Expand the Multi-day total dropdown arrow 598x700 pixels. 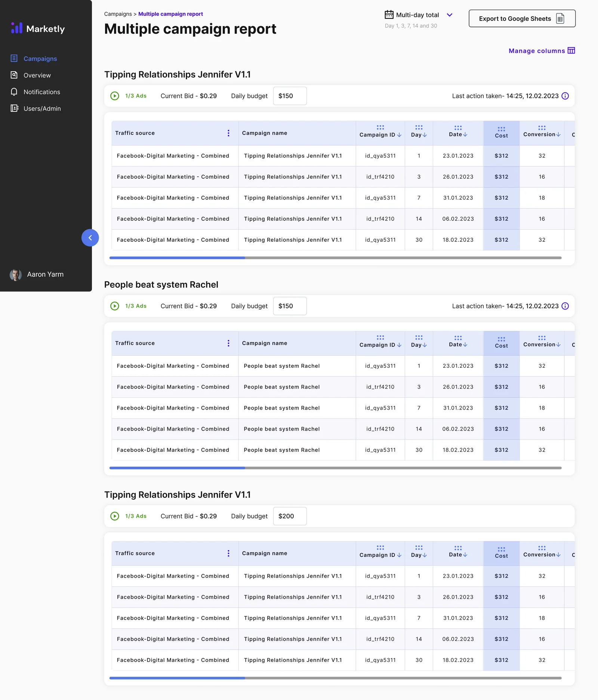[450, 15]
